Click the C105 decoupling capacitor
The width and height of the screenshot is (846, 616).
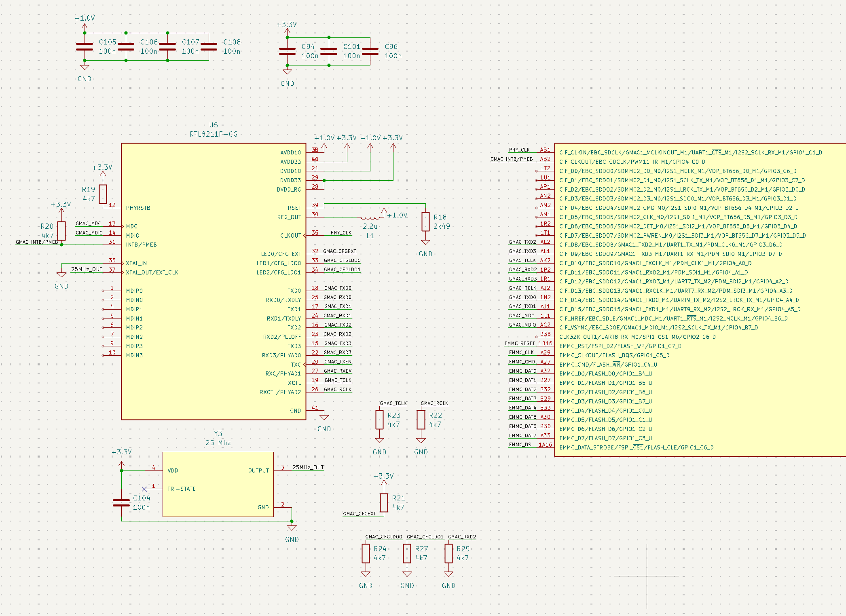(x=85, y=46)
